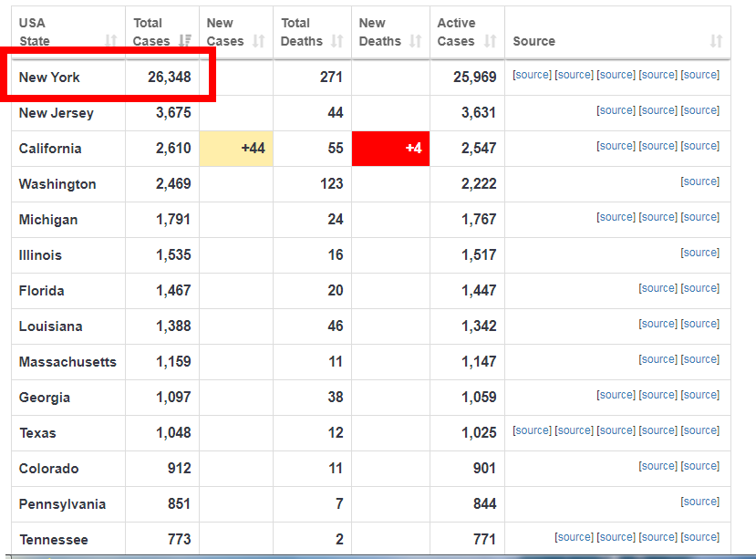The width and height of the screenshot is (756, 559).
Task: Open Pennsylvania source link
Action: pyautogui.click(x=700, y=502)
